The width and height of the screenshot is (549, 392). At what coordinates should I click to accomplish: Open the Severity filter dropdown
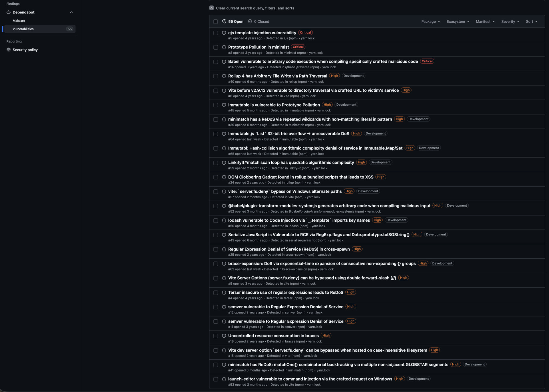click(510, 22)
